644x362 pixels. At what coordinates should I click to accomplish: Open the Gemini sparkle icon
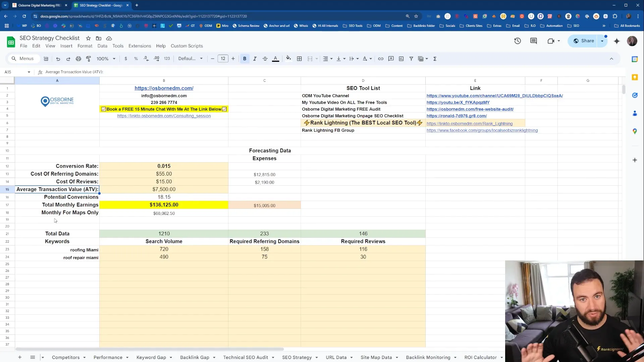(x=617, y=41)
